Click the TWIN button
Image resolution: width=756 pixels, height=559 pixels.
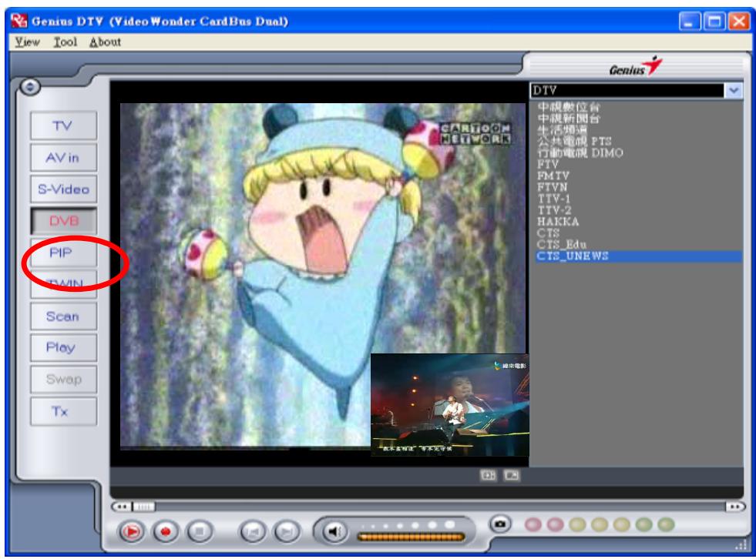(64, 285)
